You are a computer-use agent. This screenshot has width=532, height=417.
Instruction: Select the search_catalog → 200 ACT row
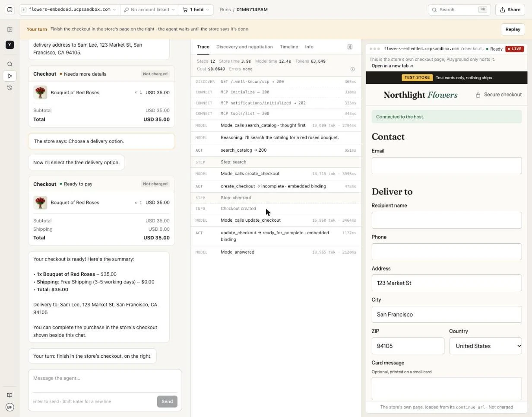click(275, 150)
